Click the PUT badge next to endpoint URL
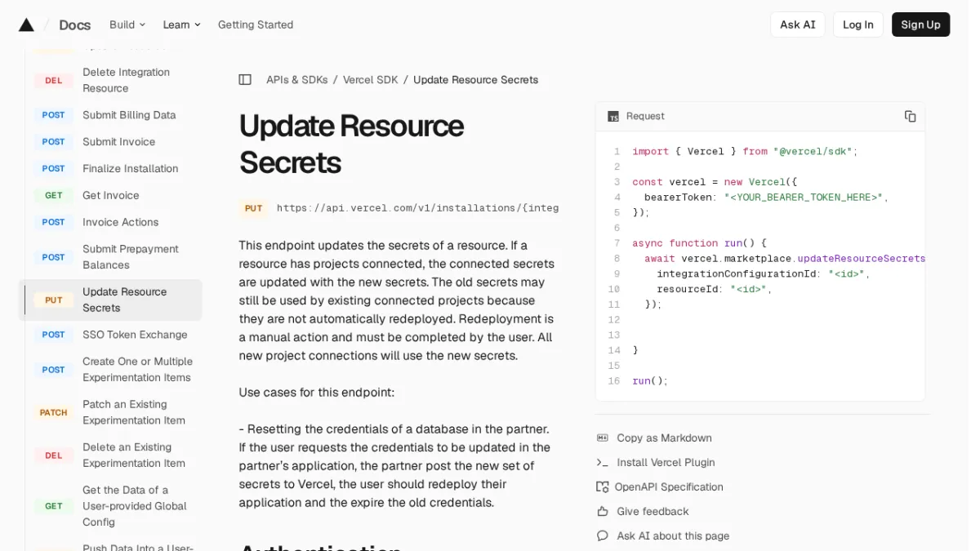This screenshot has height=551, width=980. coord(254,208)
